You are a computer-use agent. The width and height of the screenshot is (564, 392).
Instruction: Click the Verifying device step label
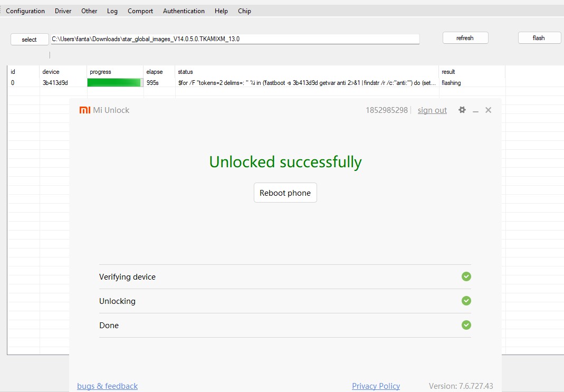pos(127,276)
